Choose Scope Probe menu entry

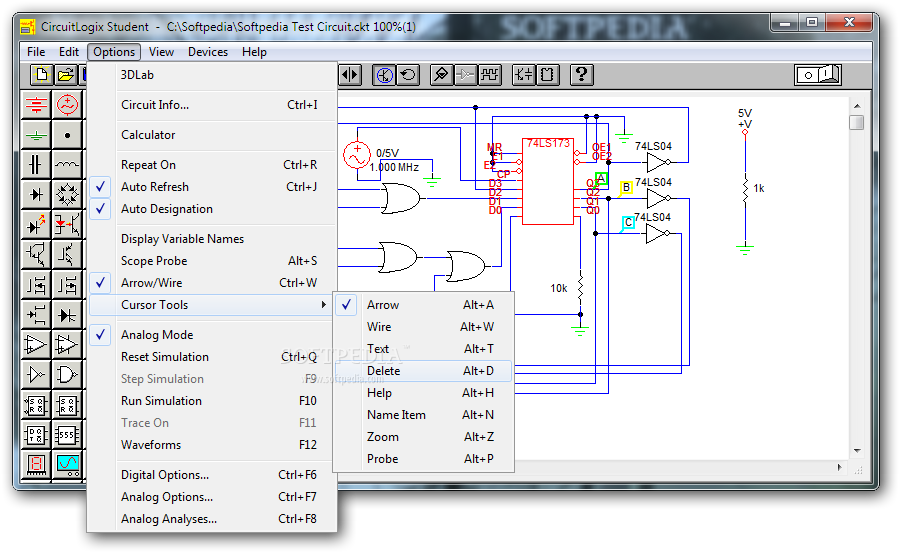(x=212, y=261)
